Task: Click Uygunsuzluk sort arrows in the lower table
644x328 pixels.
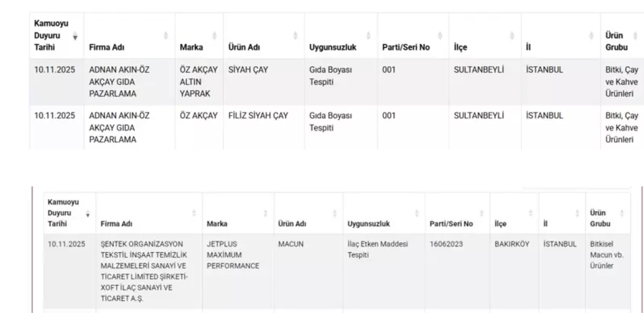Action: (416, 213)
